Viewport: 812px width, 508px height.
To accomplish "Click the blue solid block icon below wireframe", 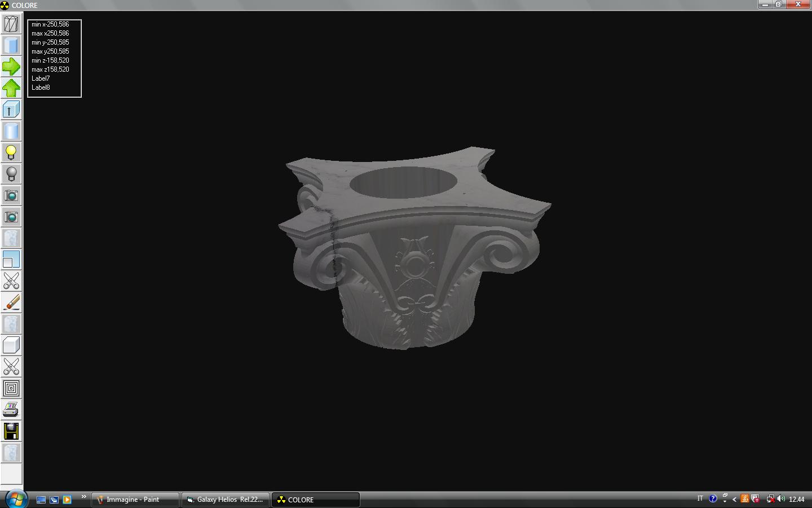I will click(11, 45).
